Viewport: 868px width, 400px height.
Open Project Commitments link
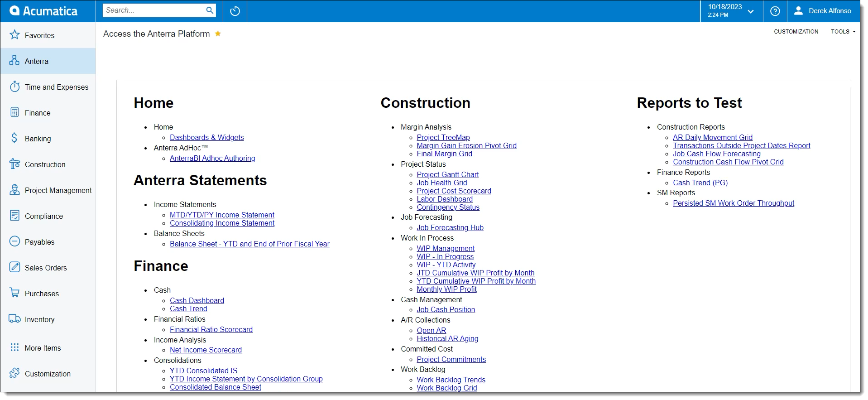pos(451,359)
